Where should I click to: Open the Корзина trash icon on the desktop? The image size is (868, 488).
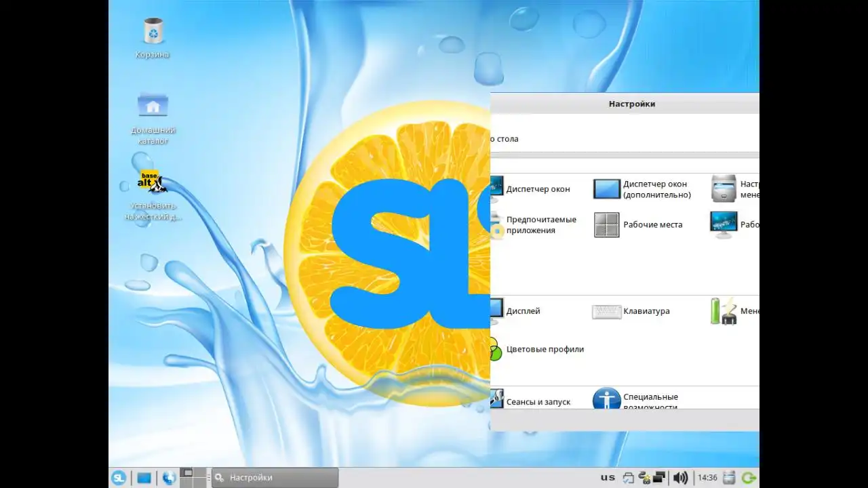point(153,38)
